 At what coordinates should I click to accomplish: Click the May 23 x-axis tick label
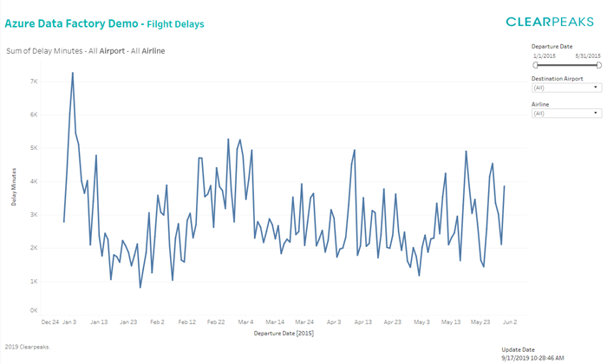pos(480,322)
